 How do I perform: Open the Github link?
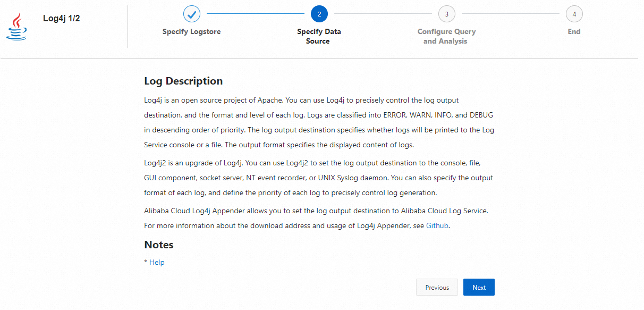click(438, 225)
